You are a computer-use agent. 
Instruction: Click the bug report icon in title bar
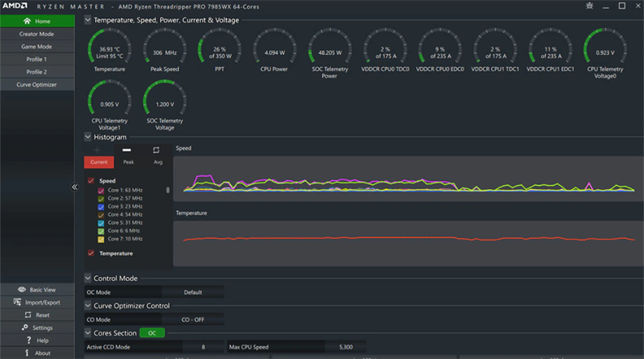pyautogui.click(x=591, y=6)
